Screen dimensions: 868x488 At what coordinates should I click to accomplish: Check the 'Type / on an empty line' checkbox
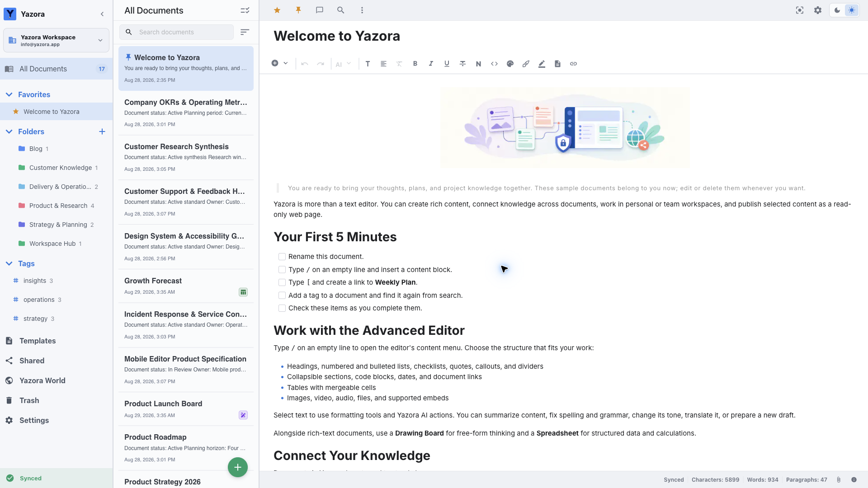[282, 270]
